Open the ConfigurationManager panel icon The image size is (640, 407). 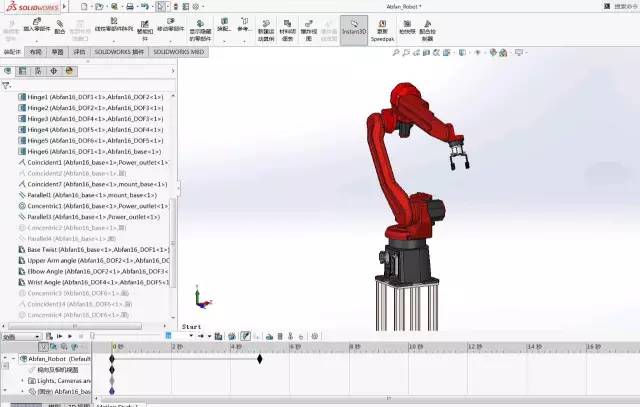(38, 72)
